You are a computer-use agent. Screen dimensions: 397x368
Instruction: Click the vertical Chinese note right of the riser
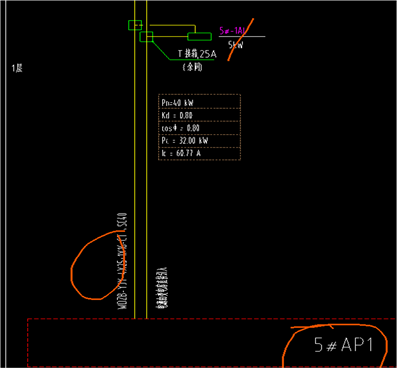pos(162,287)
